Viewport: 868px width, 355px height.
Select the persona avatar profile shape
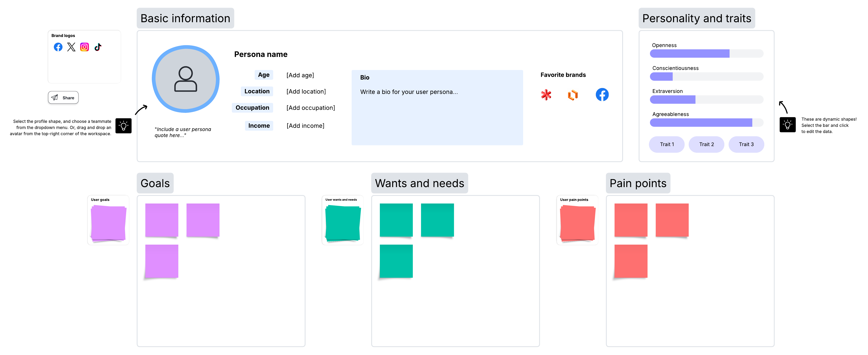click(186, 79)
